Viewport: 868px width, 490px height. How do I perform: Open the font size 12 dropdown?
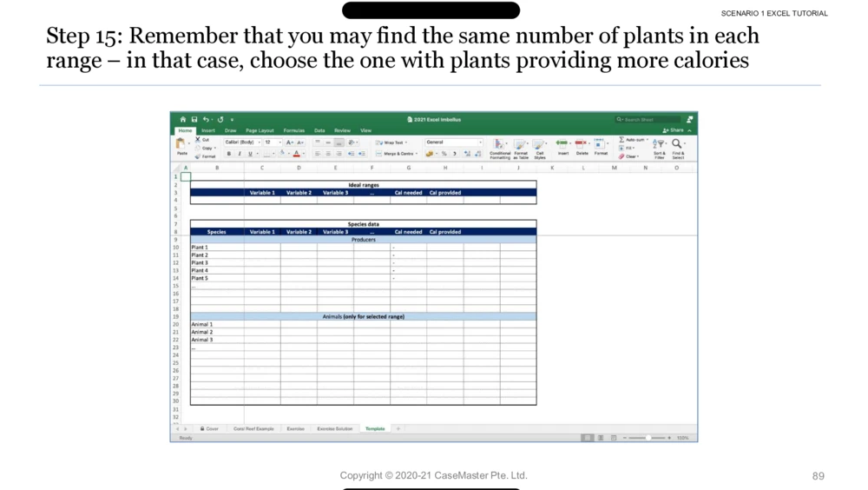click(x=272, y=142)
